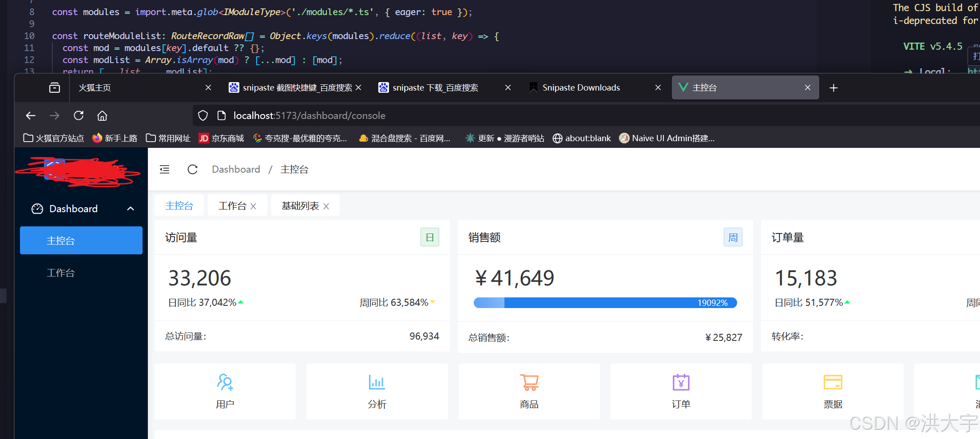Reload the browser page
The height and width of the screenshot is (439, 980).
pyautogui.click(x=79, y=115)
